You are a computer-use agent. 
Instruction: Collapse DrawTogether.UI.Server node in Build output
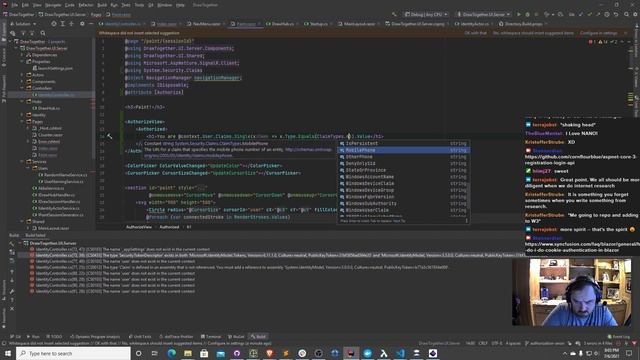(x=20, y=243)
